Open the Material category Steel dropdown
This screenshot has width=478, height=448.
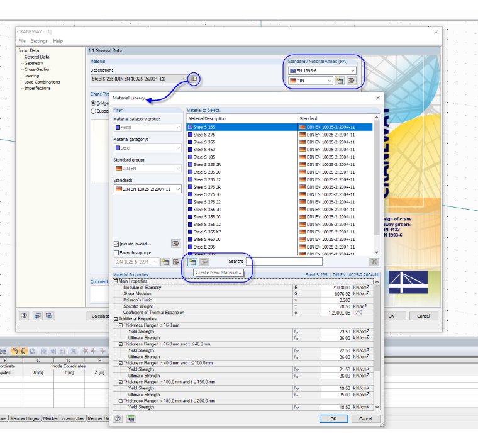click(x=179, y=148)
